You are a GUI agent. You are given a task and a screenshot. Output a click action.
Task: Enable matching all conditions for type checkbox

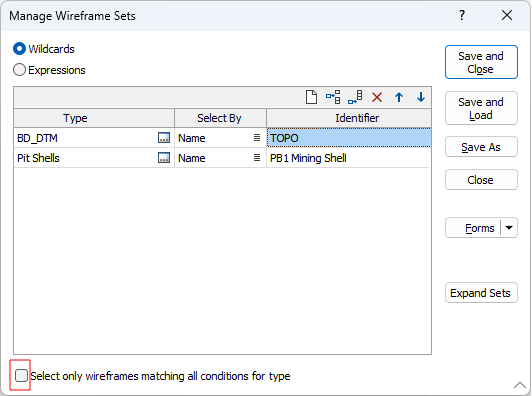21,376
